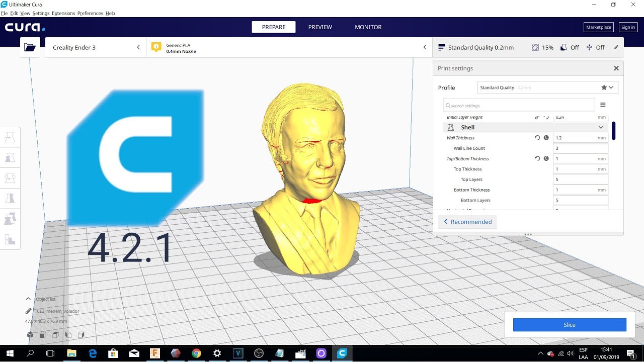Click the settings list scrollbar
The width and height of the screenshot is (644, 362).
[x=614, y=131]
